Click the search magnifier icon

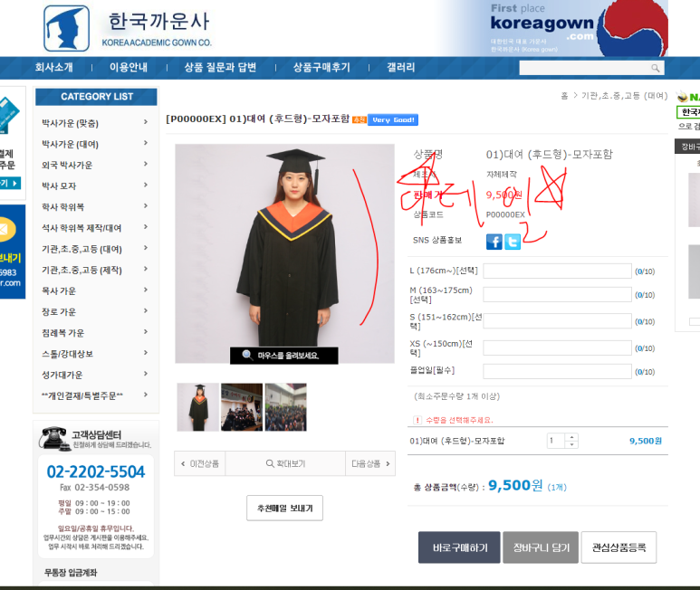pos(655,68)
